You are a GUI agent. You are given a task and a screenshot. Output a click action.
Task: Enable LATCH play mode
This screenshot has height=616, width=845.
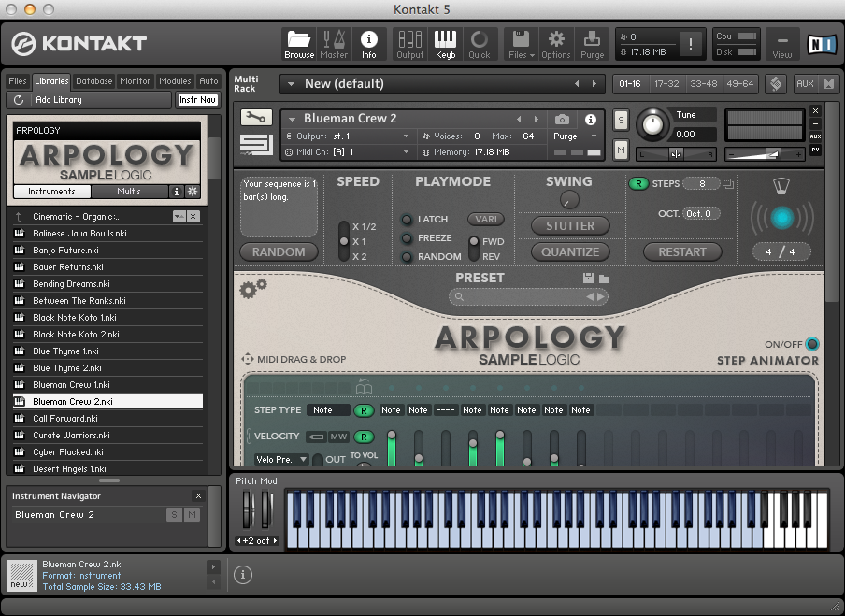[407, 220]
